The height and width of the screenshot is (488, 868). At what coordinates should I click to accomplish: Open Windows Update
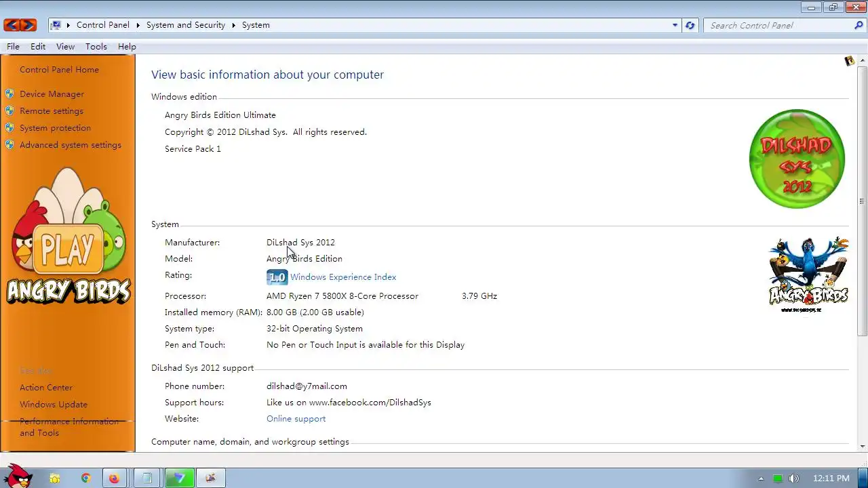click(x=54, y=405)
